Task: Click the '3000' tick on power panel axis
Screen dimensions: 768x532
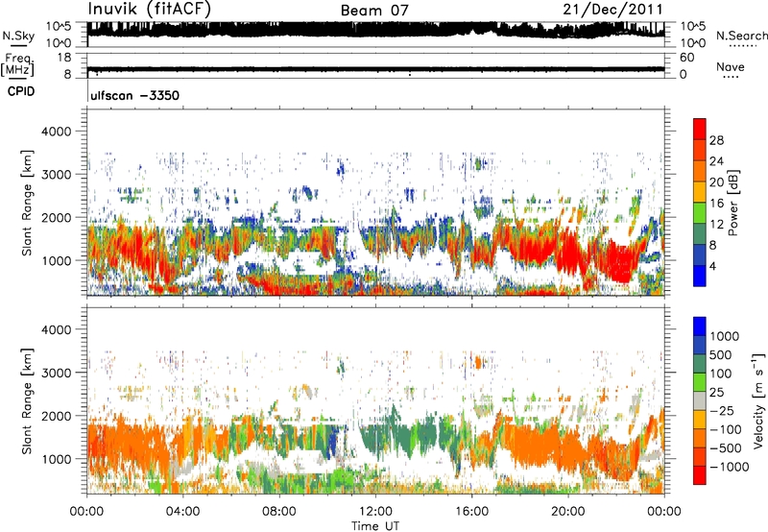Action: point(56,175)
